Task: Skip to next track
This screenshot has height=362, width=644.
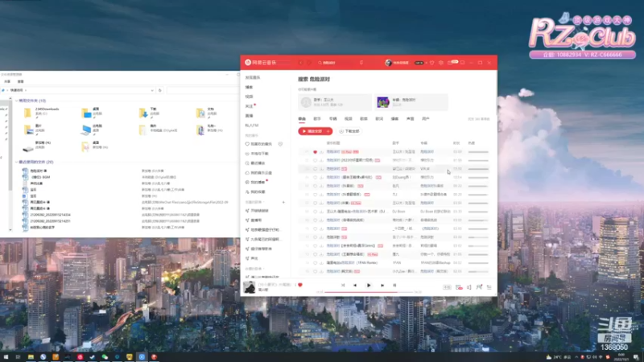Action: 382,286
